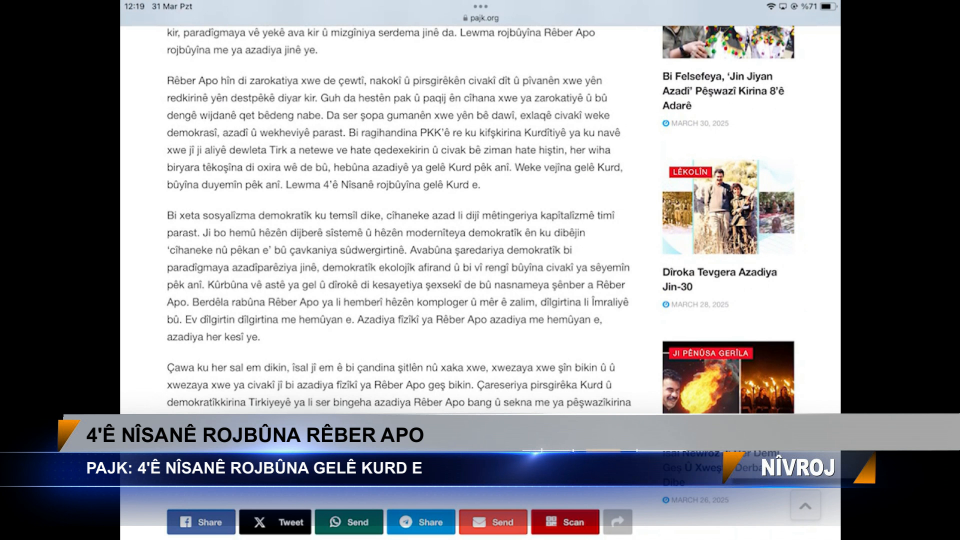Share the article on Telegram
This screenshot has width=960, height=540.
(x=421, y=522)
